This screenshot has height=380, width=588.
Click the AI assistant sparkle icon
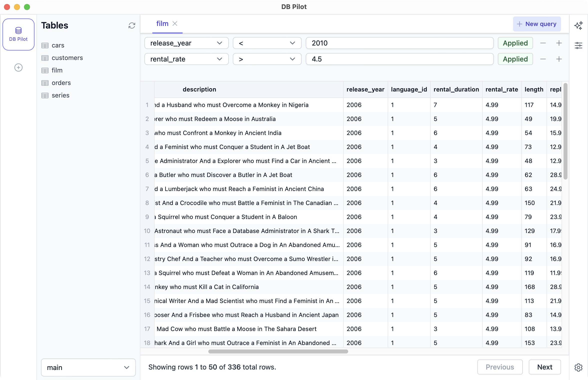579,25
